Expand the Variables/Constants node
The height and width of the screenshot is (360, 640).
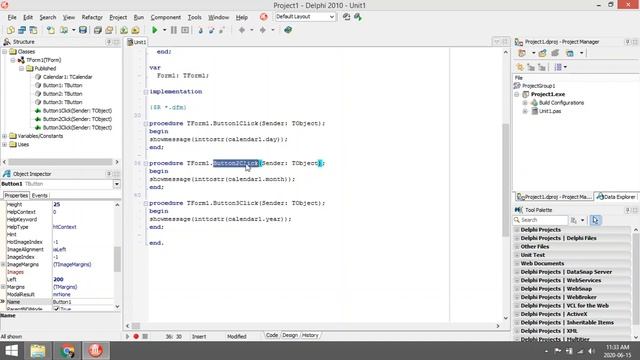tap(4, 136)
